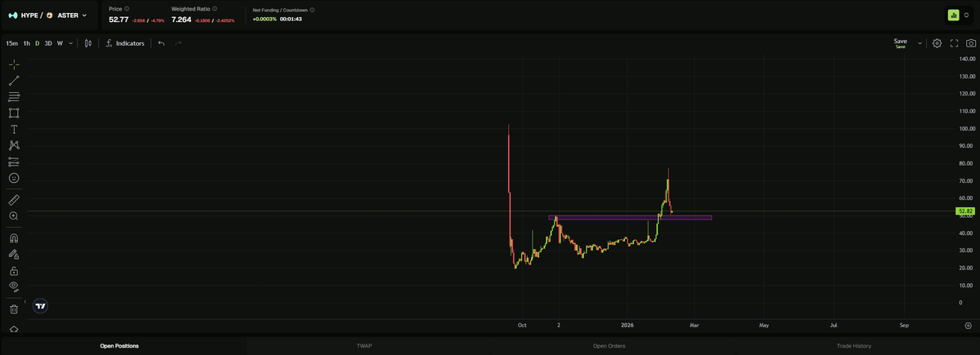Screen dimensions: 980x355
Task: Undo the last chart action
Action: pos(161,43)
